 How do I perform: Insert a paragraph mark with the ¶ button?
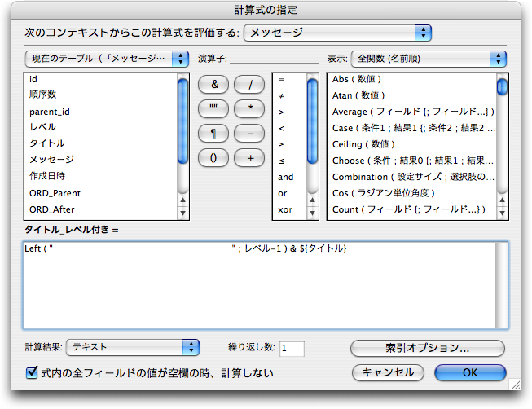[x=214, y=133]
